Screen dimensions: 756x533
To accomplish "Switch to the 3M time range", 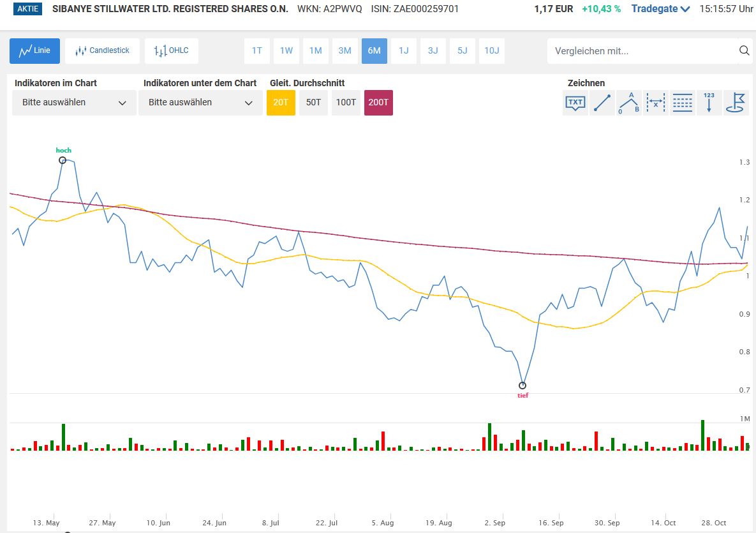I will point(345,51).
